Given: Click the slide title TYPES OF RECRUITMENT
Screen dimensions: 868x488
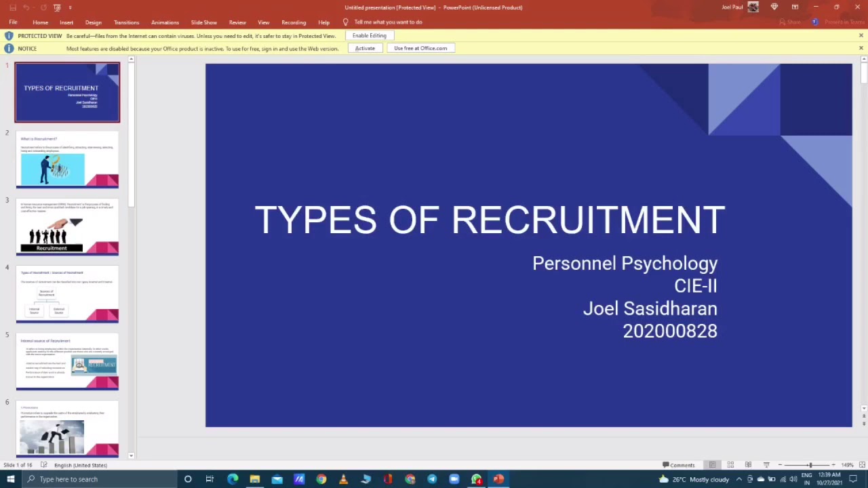Looking at the screenshot, I should point(490,220).
